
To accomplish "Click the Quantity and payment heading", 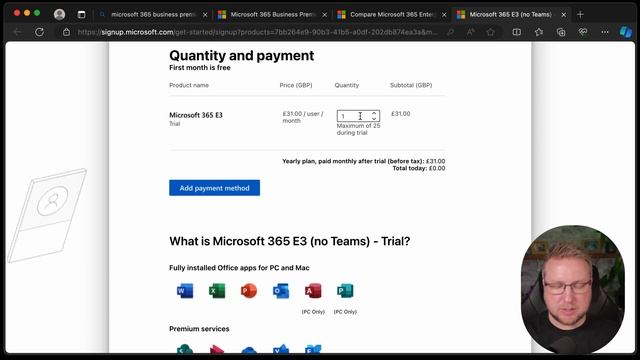I will coord(242,56).
